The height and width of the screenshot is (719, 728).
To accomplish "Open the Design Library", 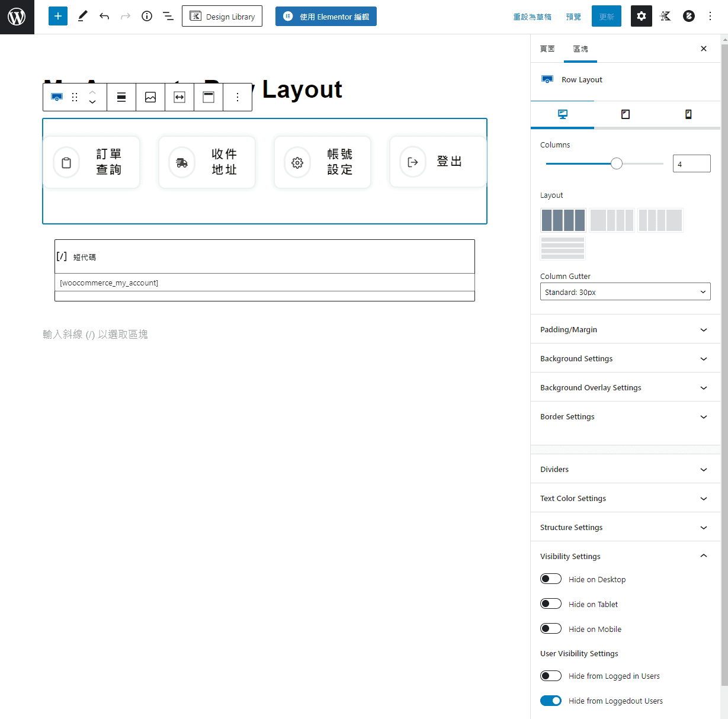I will (222, 16).
